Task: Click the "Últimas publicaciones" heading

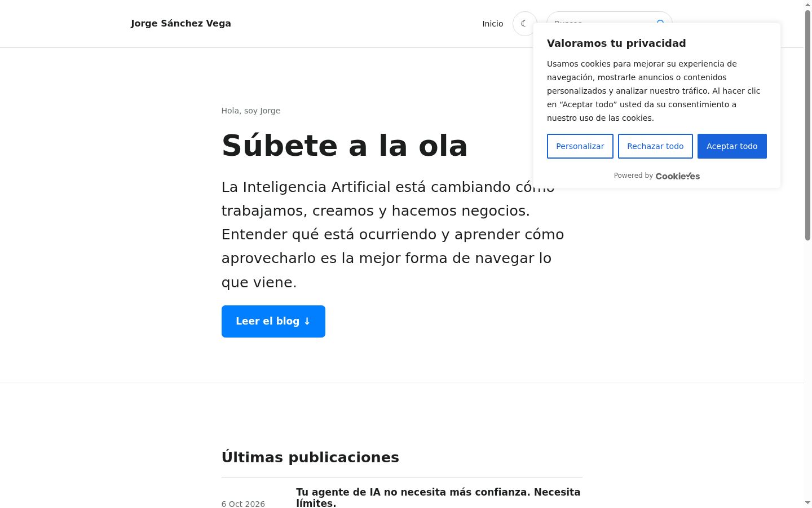Action: pyautogui.click(x=310, y=457)
